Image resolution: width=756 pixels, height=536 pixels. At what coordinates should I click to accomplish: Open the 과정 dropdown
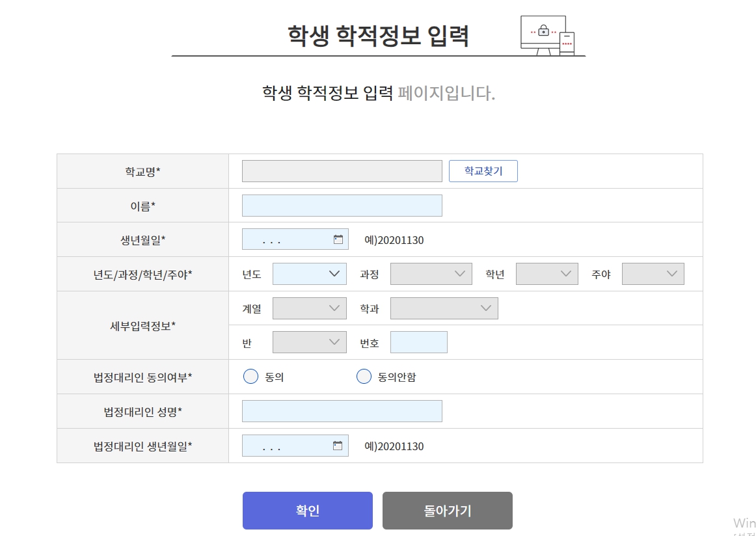[x=431, y=273]
